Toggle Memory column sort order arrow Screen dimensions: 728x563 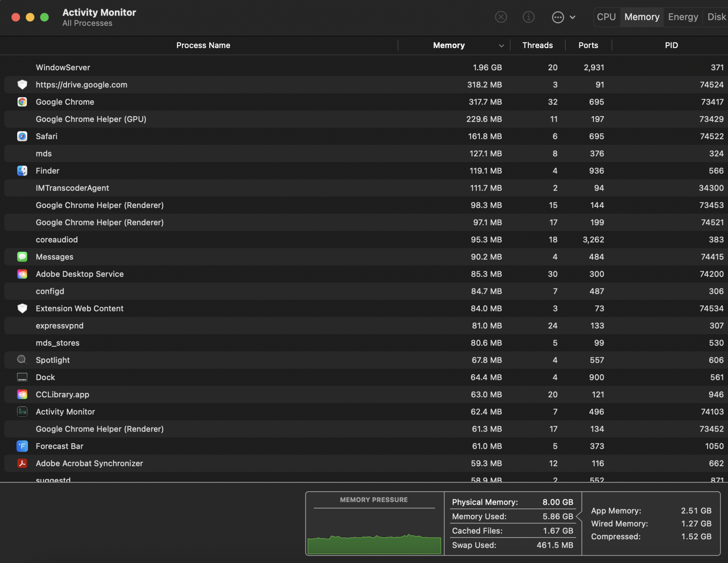(x=501, y=46)
